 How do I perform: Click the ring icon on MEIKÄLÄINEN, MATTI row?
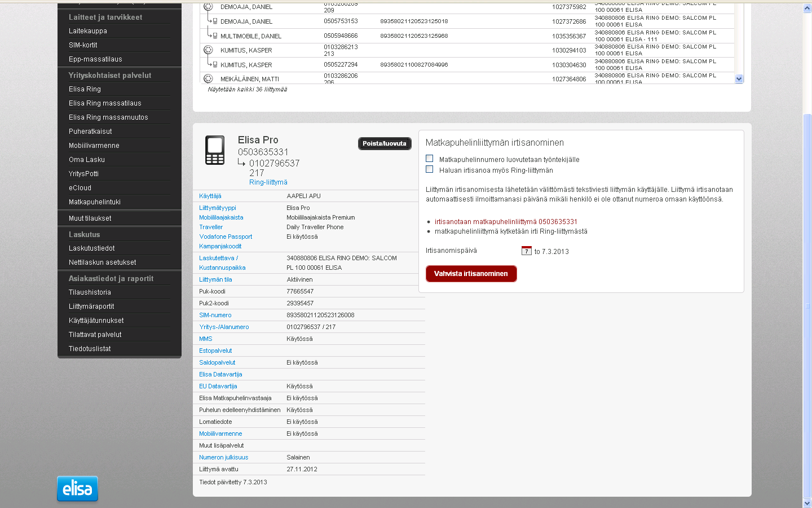point(208,79)
